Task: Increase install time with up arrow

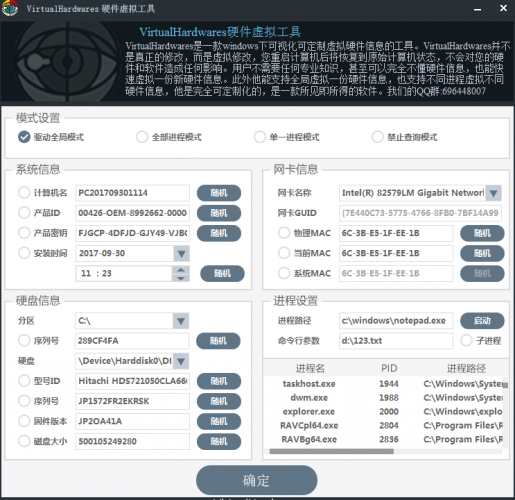Action: coord(181,270)
